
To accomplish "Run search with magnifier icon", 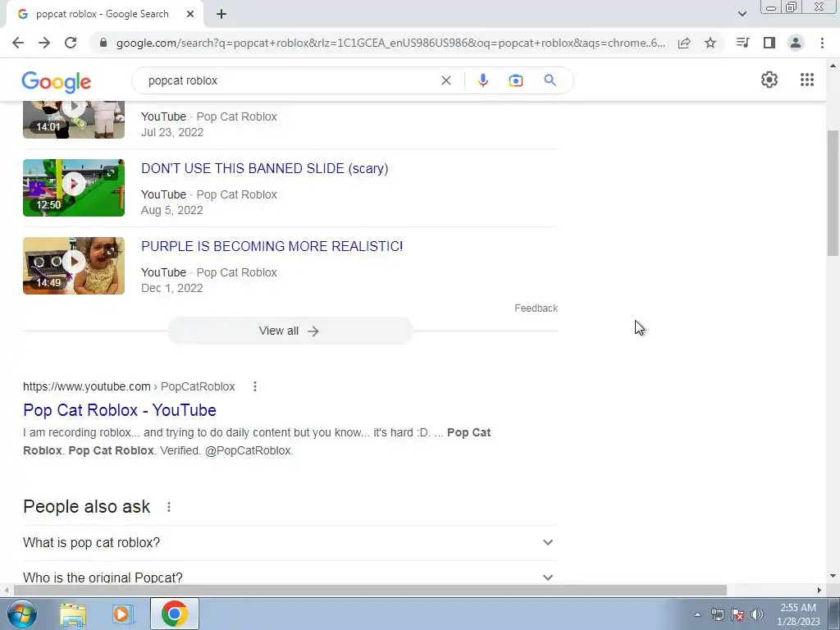I will click(x=550, y=80).
